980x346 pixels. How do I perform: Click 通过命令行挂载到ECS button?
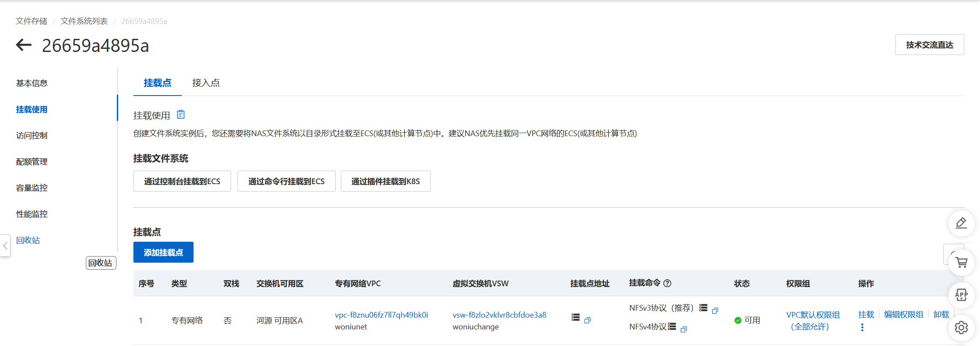[x=286, y=181]
